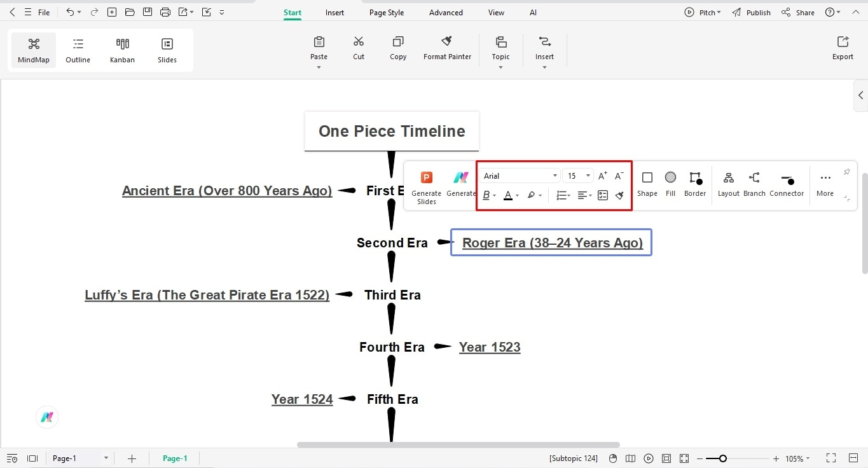Click the back arrow icon

tap(12, 12)
